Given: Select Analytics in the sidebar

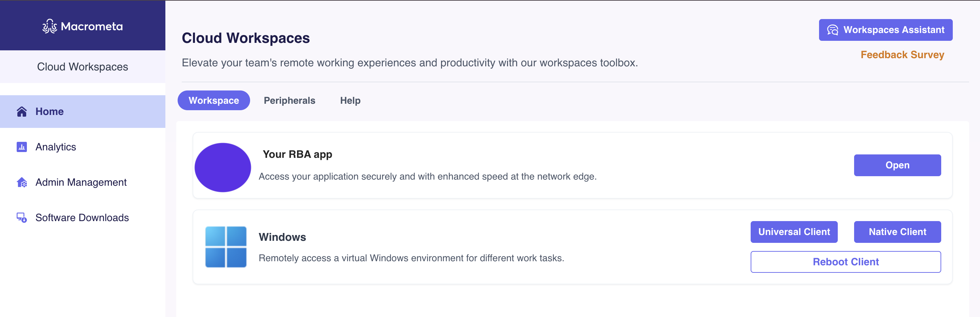Looking at the screenshot, I should 55,147.
